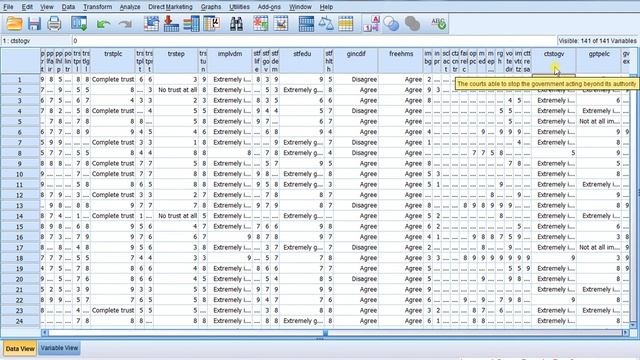Select row header 1
The image size is (640, 360).
pyautogui.click(x=20, y=80)
